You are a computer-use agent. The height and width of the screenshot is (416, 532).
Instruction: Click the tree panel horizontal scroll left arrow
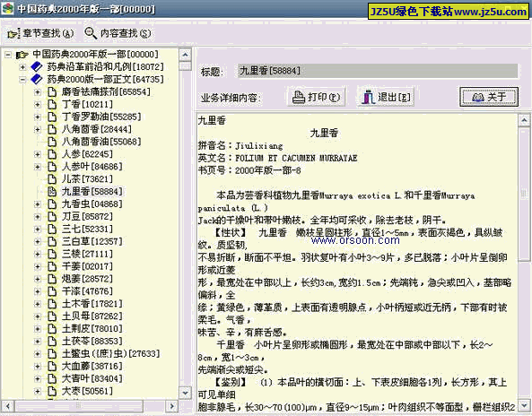[7, 406]
